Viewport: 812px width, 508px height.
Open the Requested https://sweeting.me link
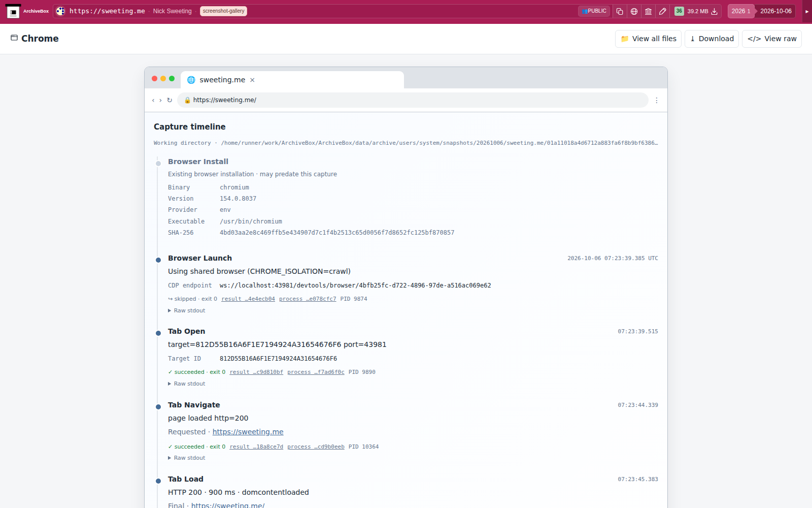248,432
